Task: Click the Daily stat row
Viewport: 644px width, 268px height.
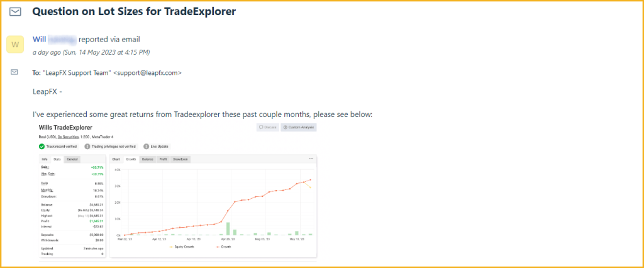Action: [72, 183]
